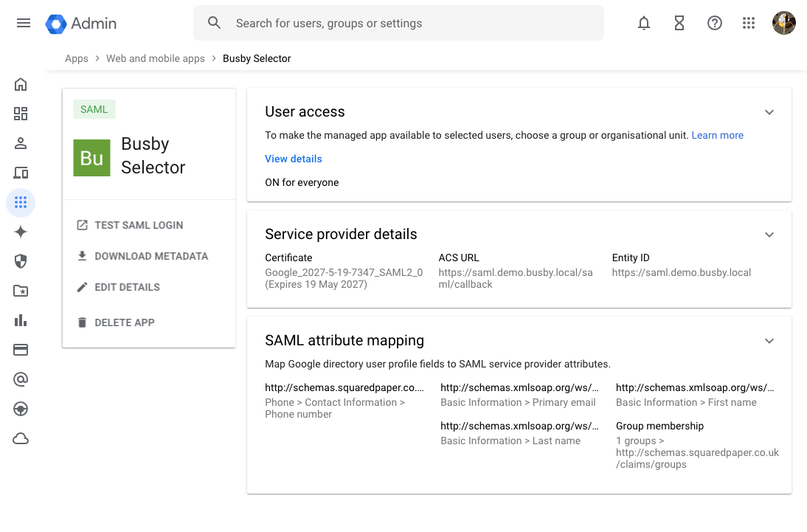Open Billing card icon in the sidebar
The height and width of the screenshot is (532, 807).
tap(21, 350)
